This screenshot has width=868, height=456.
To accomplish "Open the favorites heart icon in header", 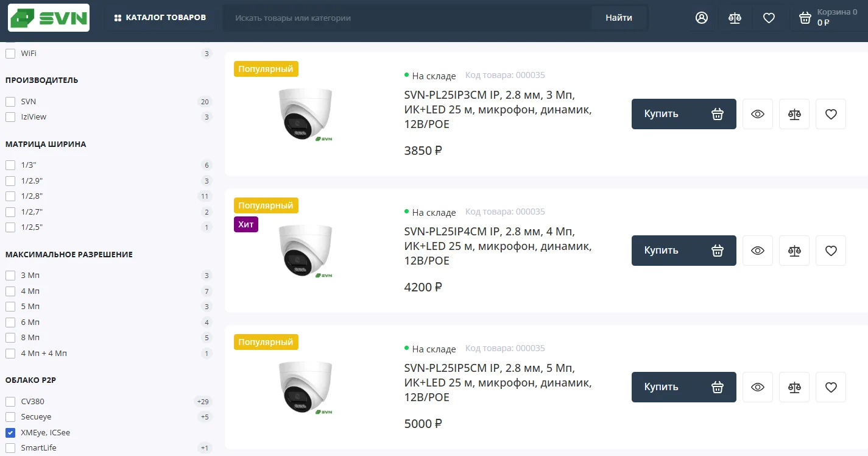I will 769,18.
